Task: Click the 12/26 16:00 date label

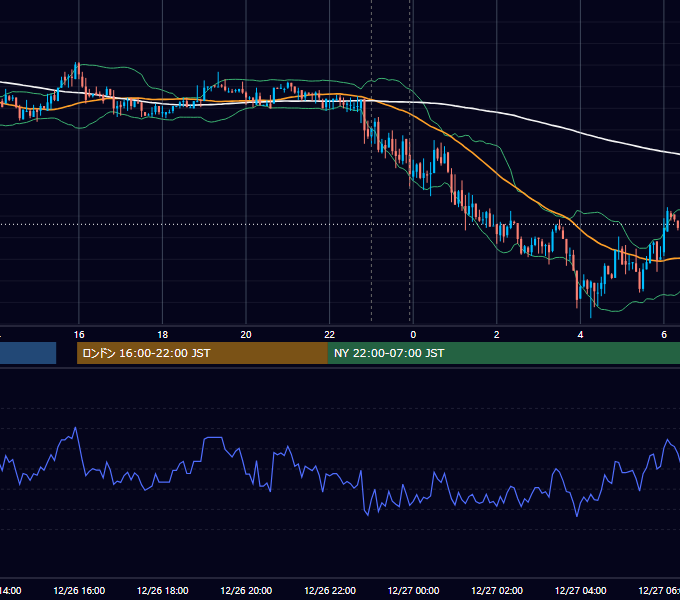Action: 79,590
